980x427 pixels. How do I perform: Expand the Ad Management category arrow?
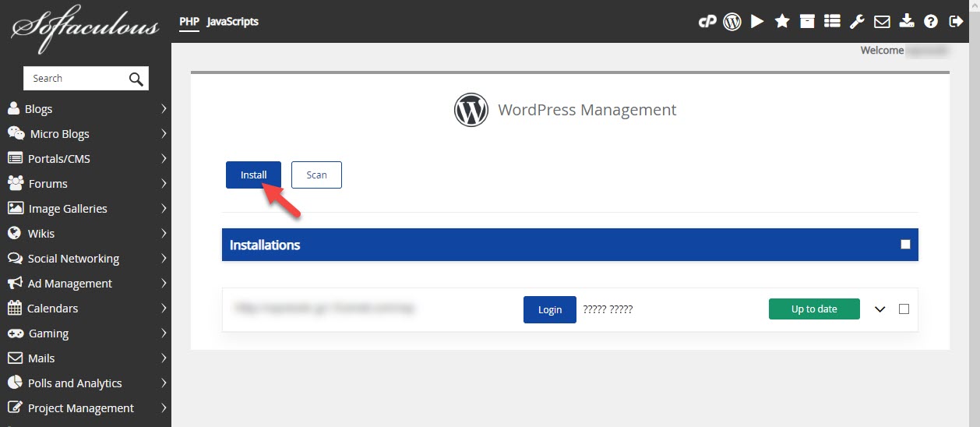(164, 283)
